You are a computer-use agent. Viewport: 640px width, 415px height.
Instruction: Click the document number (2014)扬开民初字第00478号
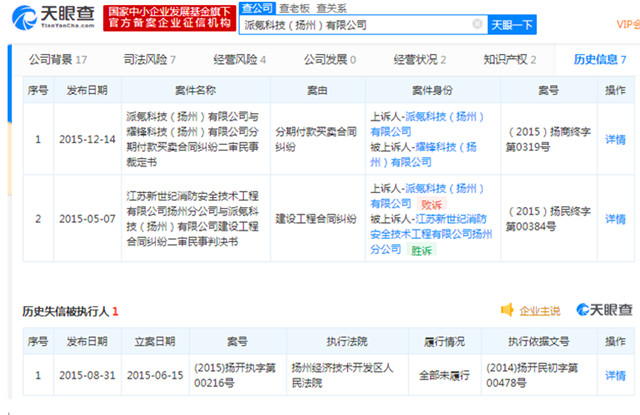[x=532, y=375]
